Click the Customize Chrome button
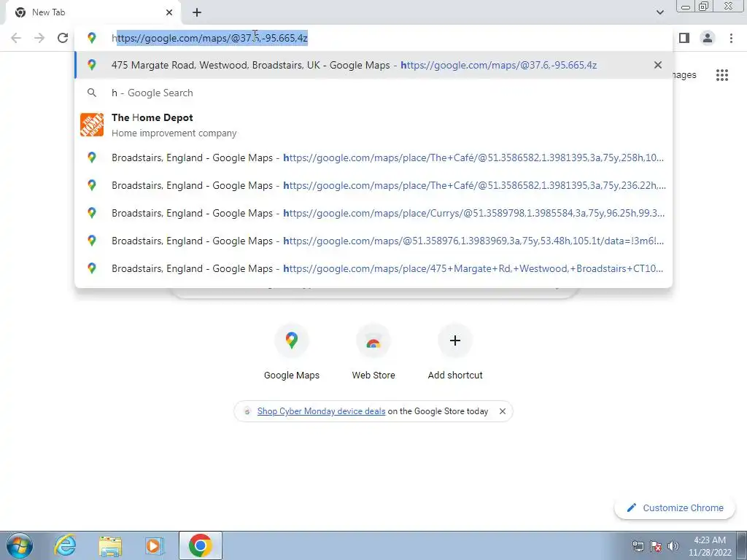The height and width of the screenshot is (560, 747). 675,507
